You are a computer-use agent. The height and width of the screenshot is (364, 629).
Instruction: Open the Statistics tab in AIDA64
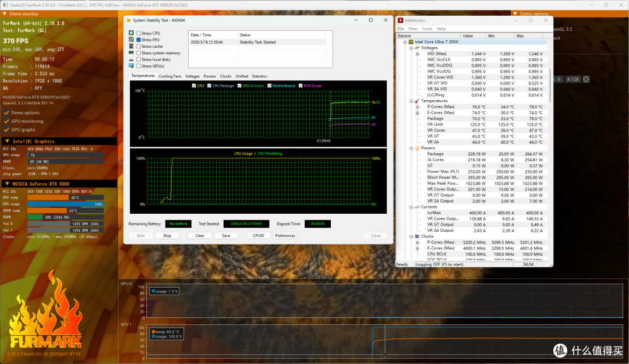pos(259,76)
